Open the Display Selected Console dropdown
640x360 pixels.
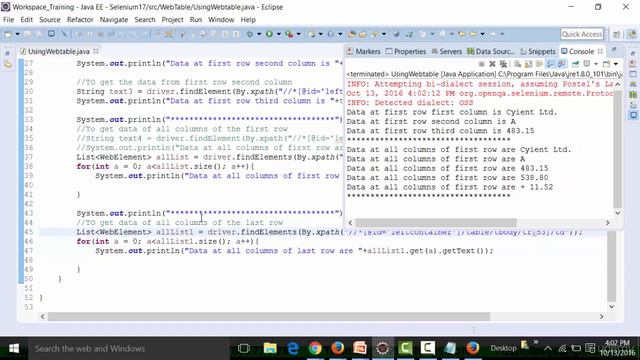[x=596, y=64]
